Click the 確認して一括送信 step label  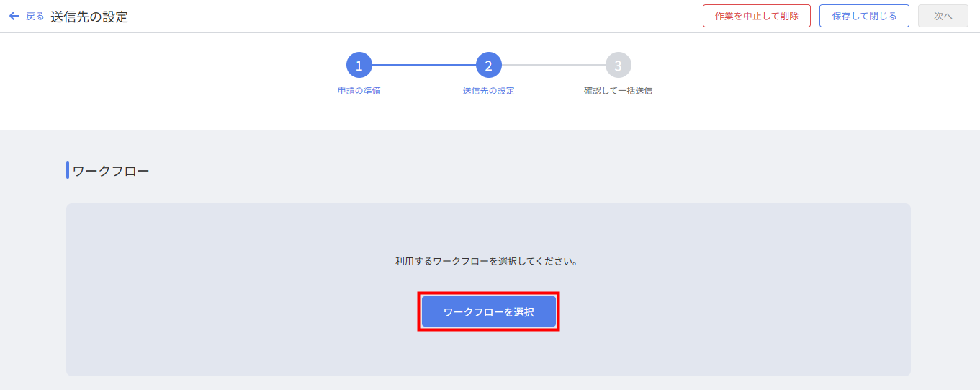(x=618, y=91)
